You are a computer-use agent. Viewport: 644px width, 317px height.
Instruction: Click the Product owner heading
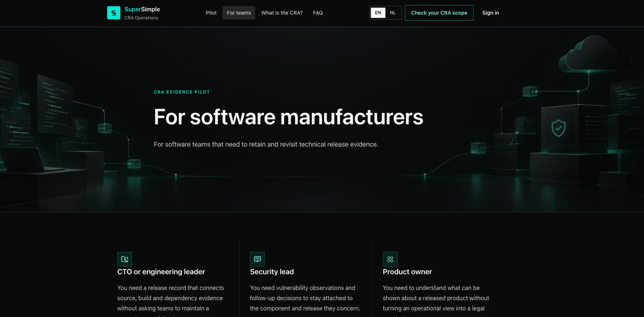[407, 272]
